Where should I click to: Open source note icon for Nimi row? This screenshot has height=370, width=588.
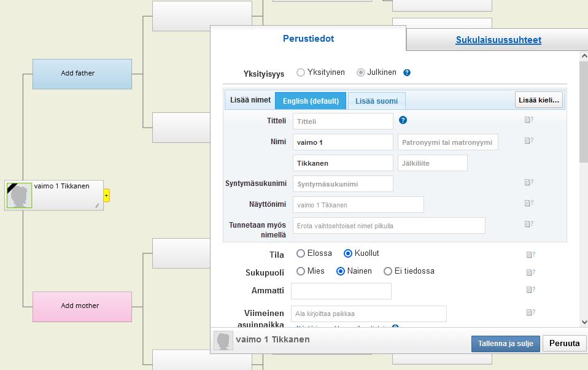click(528, 141)
